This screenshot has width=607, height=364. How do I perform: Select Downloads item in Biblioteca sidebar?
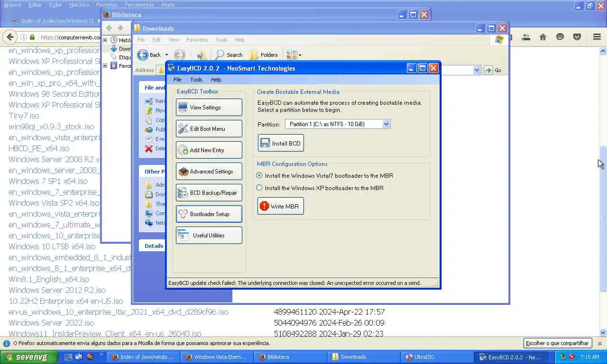coord(121,49)
